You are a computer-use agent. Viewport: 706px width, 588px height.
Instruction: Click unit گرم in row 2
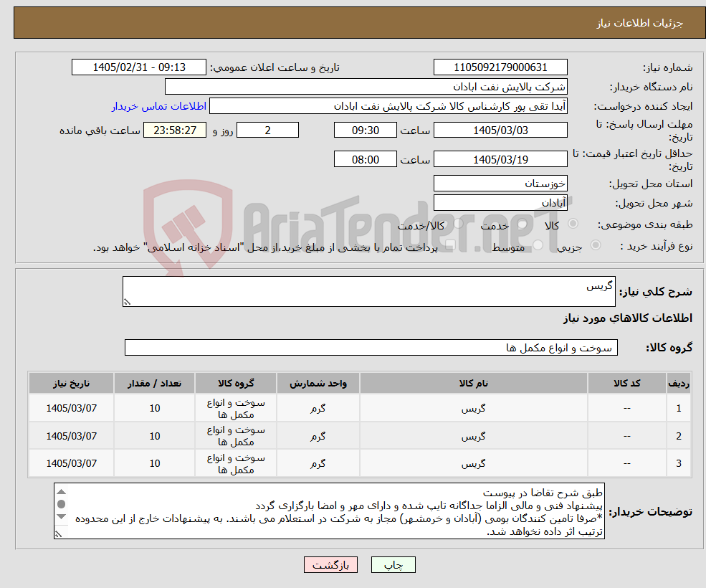click(x=318, y=436)
